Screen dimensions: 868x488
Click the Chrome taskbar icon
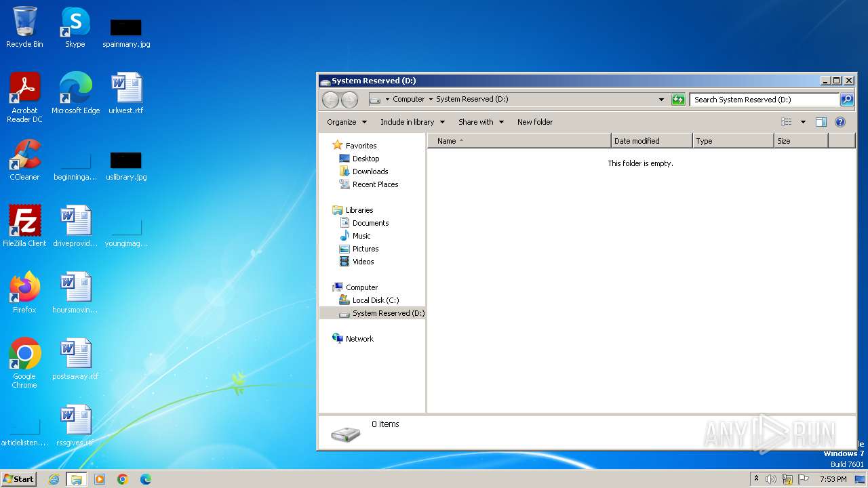click(123, 479)
